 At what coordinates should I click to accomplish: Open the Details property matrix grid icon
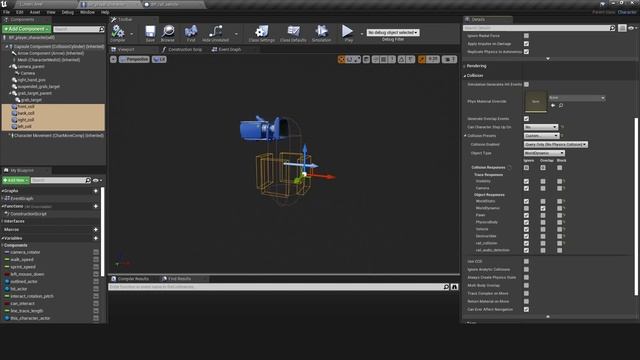pos(622,28)
